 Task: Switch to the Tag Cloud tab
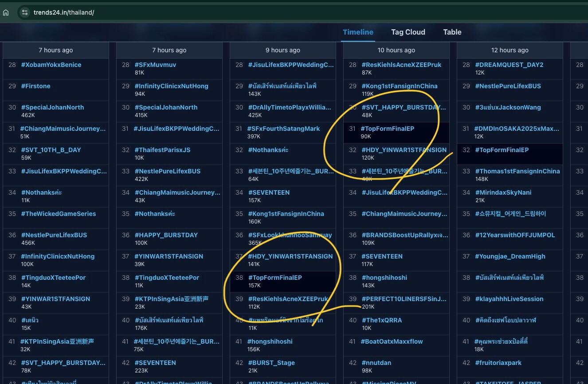408,32
